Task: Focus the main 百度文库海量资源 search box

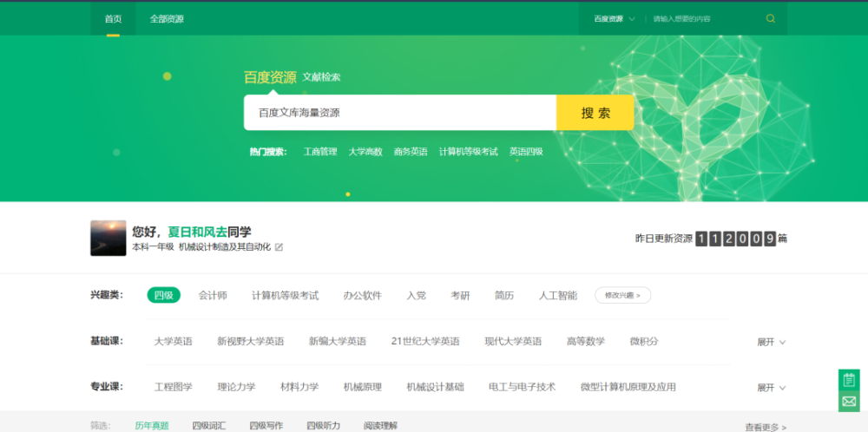Action: pyautogui.click(x=400, y=113)
